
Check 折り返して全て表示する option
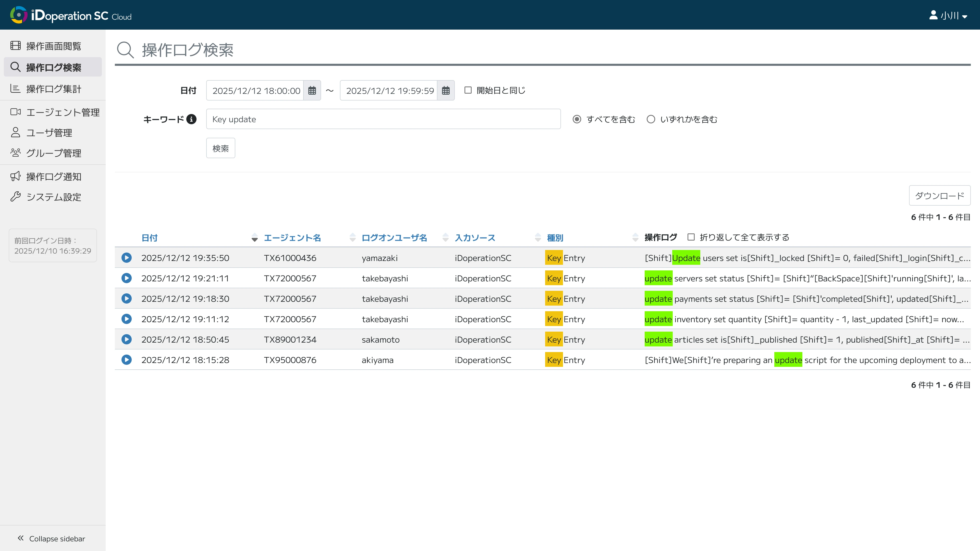pyautogui.click(x=691, y=237)
